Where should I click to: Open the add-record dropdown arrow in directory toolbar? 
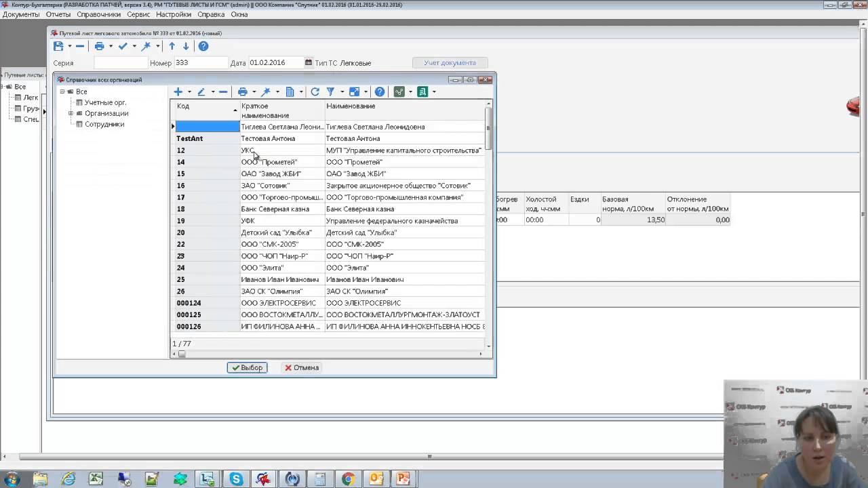189,91
